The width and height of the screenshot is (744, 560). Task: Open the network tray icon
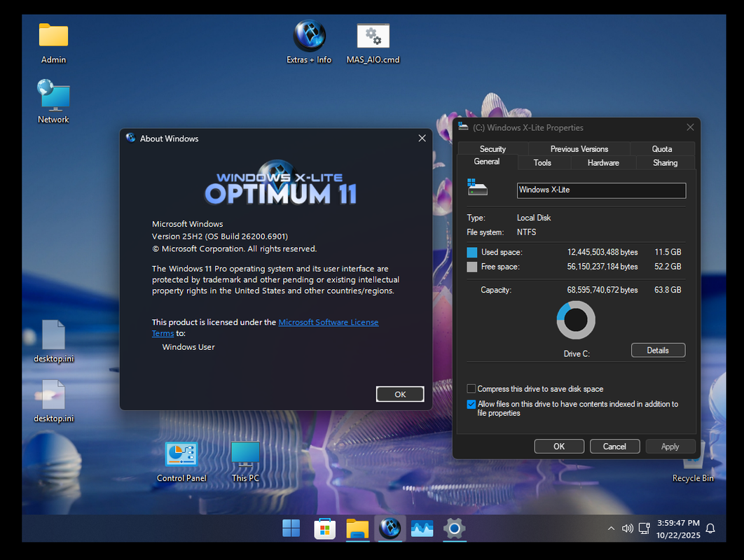644,528
